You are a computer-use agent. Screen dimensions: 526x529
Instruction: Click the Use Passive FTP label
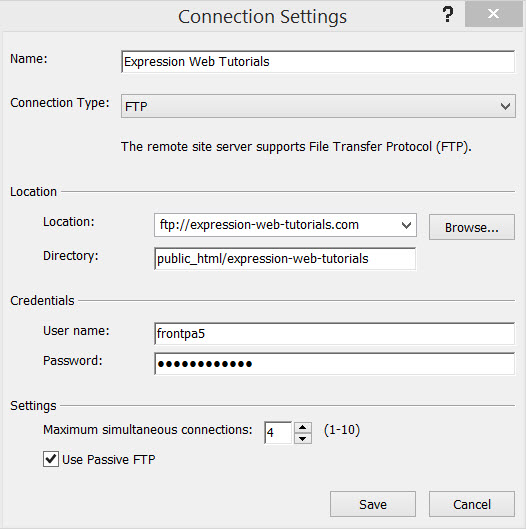point(109,460)
